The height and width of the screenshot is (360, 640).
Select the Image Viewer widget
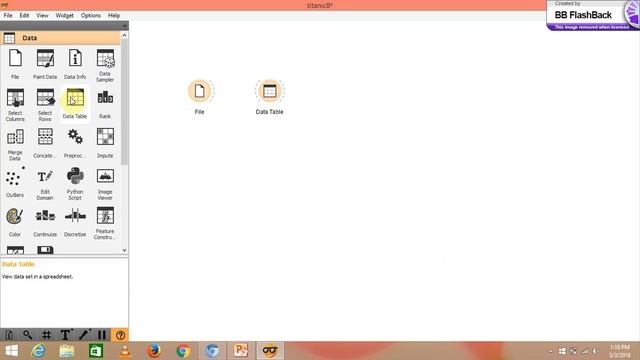click(105, 183)
